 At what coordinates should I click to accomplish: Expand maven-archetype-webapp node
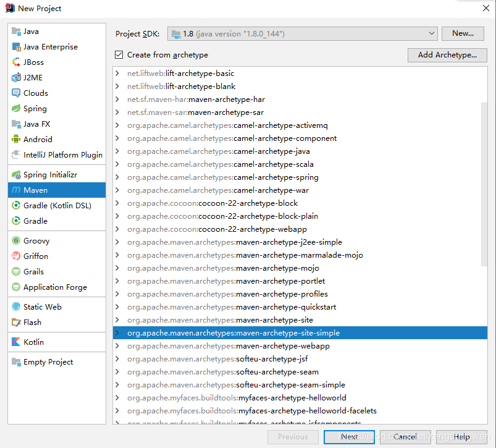[117, 346]
